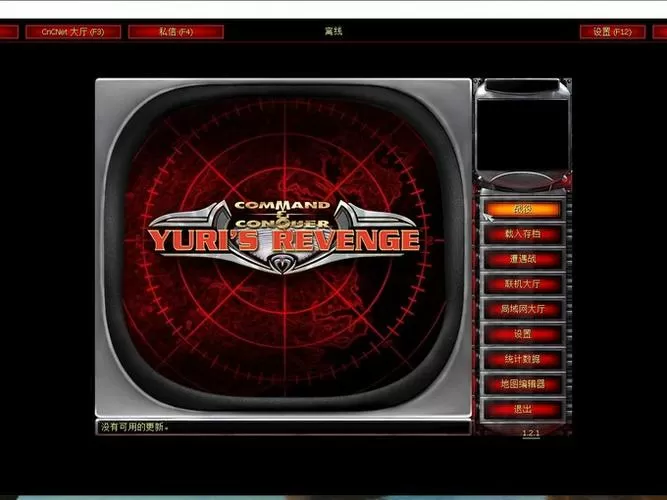The image size is (667, 500).
Task: Click 退出 to exit the game
Action: pyautogui.click(x=523, y=409)
